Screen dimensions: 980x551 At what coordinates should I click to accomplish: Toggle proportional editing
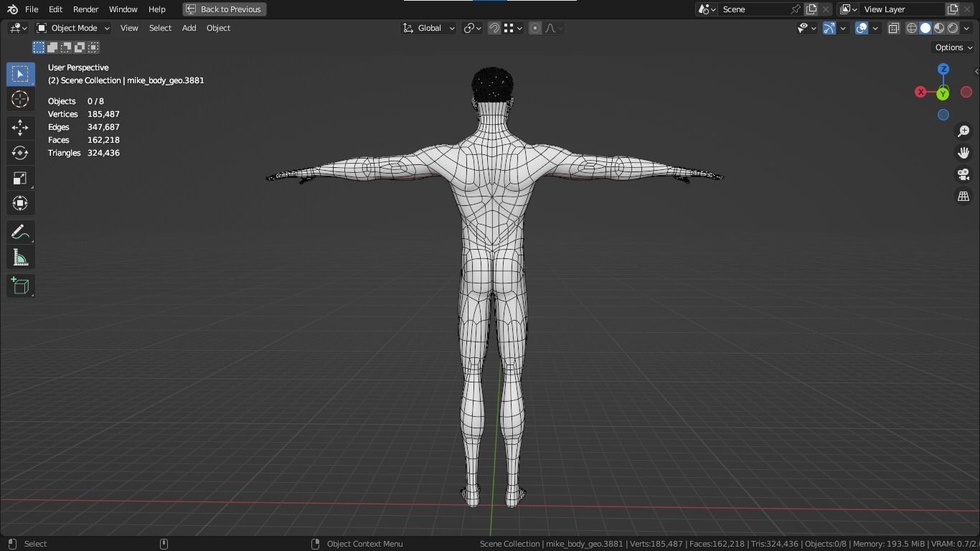tap(535, 28)
